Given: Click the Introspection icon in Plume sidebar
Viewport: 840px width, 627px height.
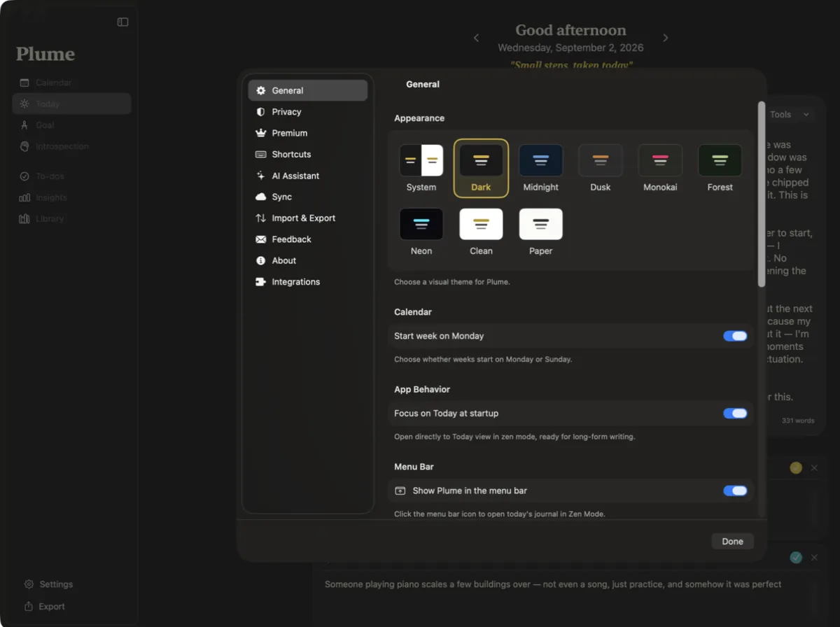Looking at the screenshot, I should coord(24,146).
